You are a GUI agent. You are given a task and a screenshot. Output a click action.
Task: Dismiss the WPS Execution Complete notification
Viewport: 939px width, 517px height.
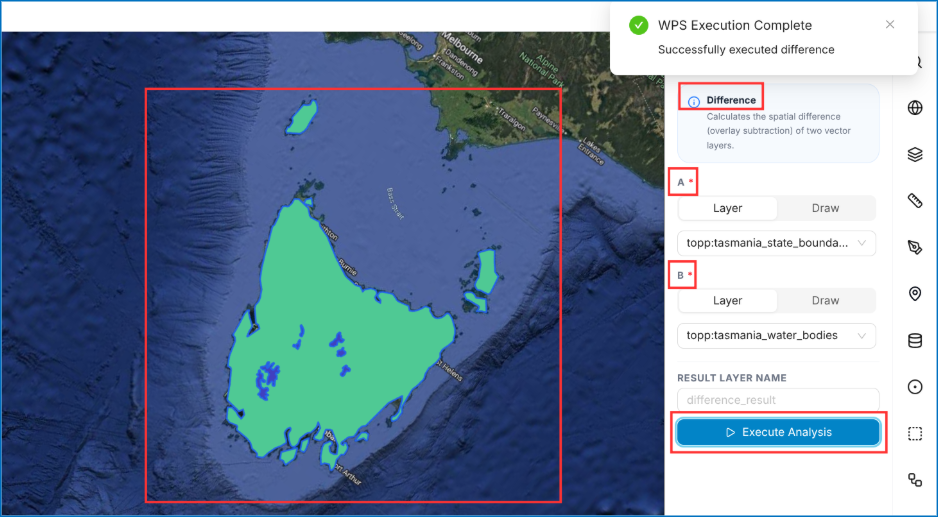coord(890,24)
